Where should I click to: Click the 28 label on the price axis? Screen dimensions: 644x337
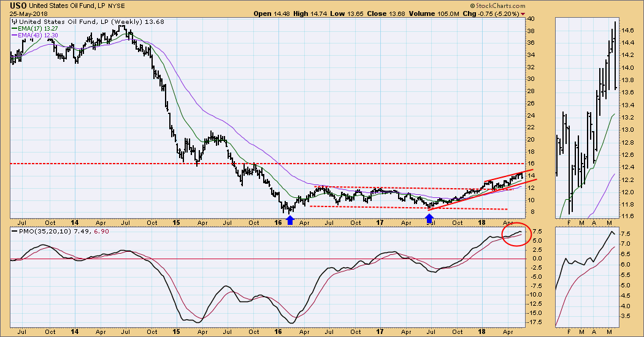pyautogui.click(x=531, y=91)
